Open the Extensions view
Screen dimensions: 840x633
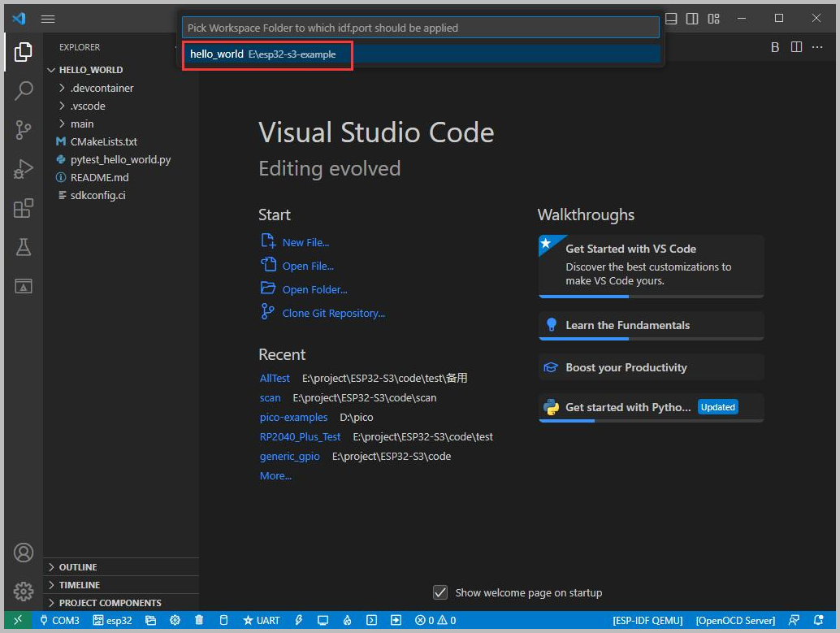(x=24, y=209)
